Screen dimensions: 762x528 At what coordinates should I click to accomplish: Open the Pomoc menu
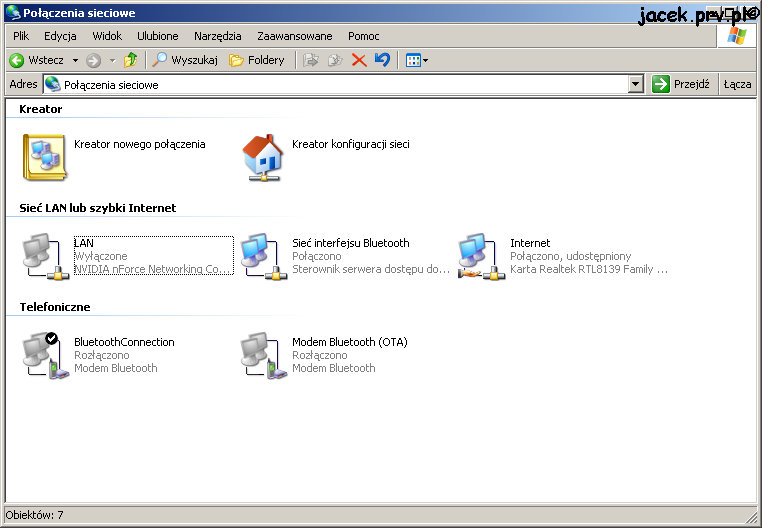[364, 36]
